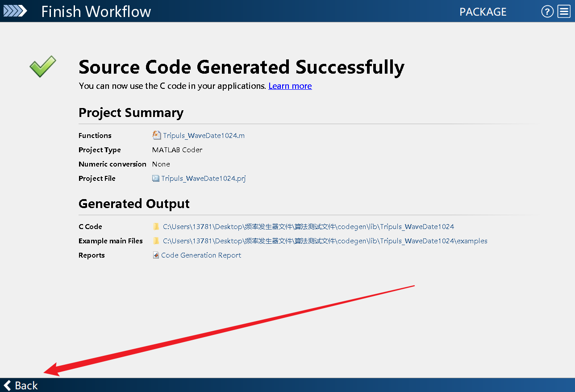Click the 'C Code' label
The width and height of the screenshot is (575, 392).
point(90,227)
